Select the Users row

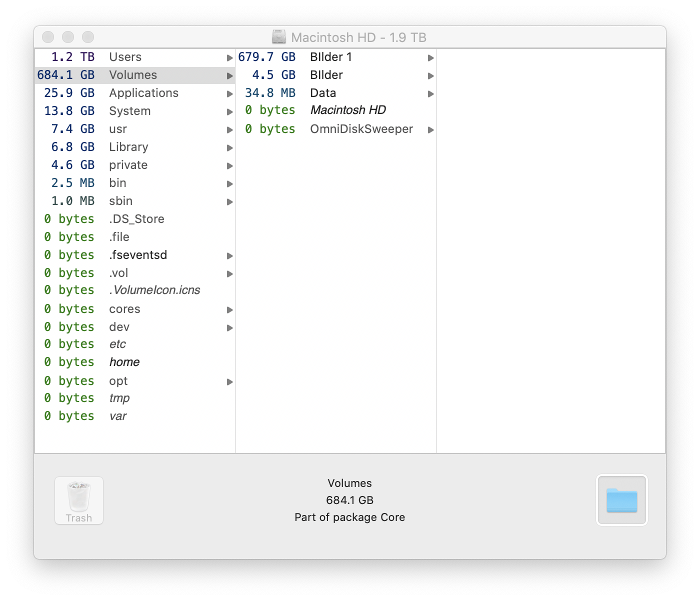tap(135, 57)
